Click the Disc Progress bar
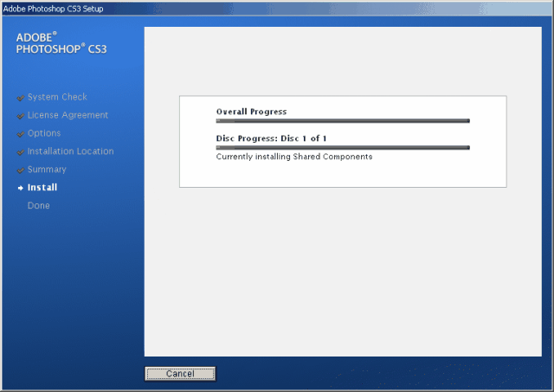The width and height of the screenshot is (554, 392). point(343,148)
